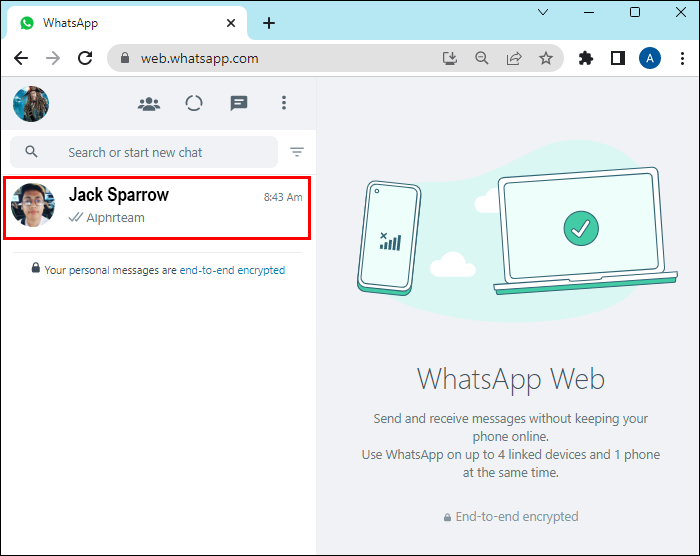Open Chrome's three-dot menu
700x556 pixels.
682,58
